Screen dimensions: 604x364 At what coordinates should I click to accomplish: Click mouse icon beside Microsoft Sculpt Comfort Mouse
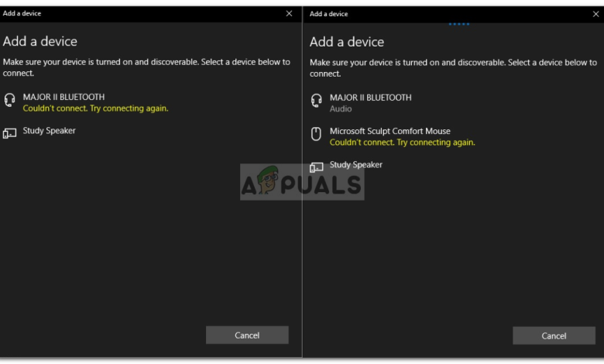click(316, 134)
